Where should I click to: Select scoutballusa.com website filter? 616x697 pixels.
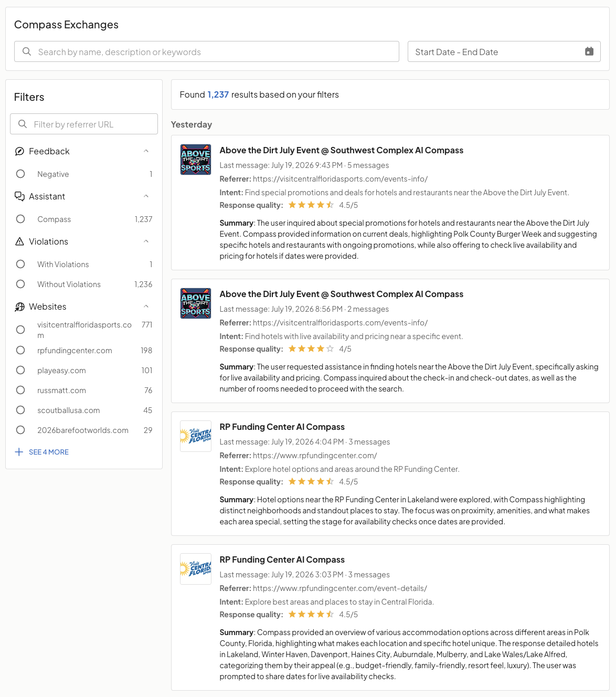(20, 410)
